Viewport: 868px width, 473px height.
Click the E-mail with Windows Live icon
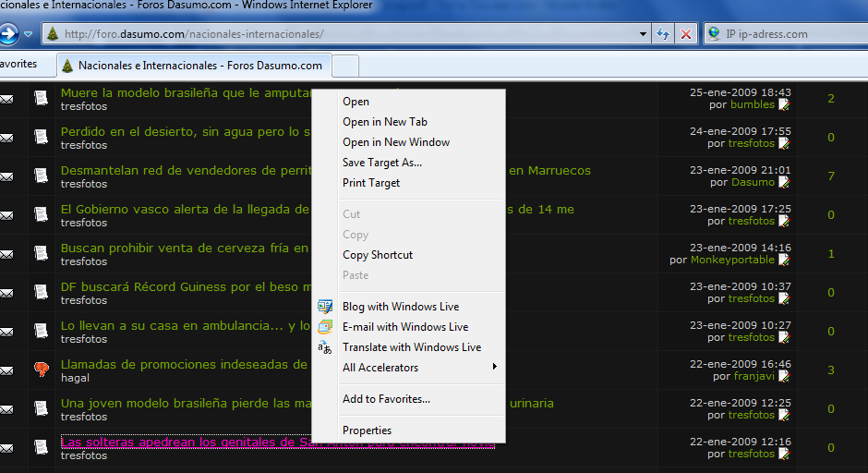coord(325,327)
